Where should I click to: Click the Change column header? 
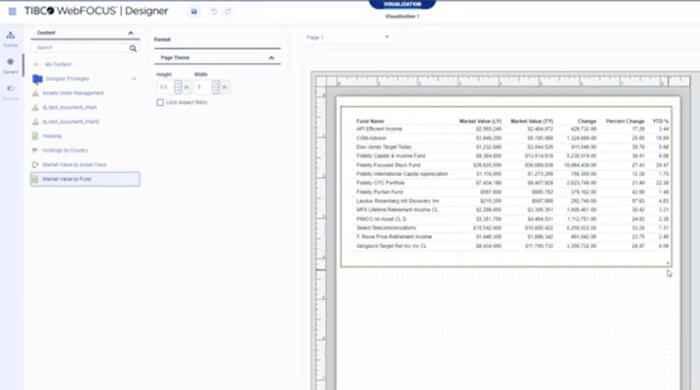click(x=587, y=121)
